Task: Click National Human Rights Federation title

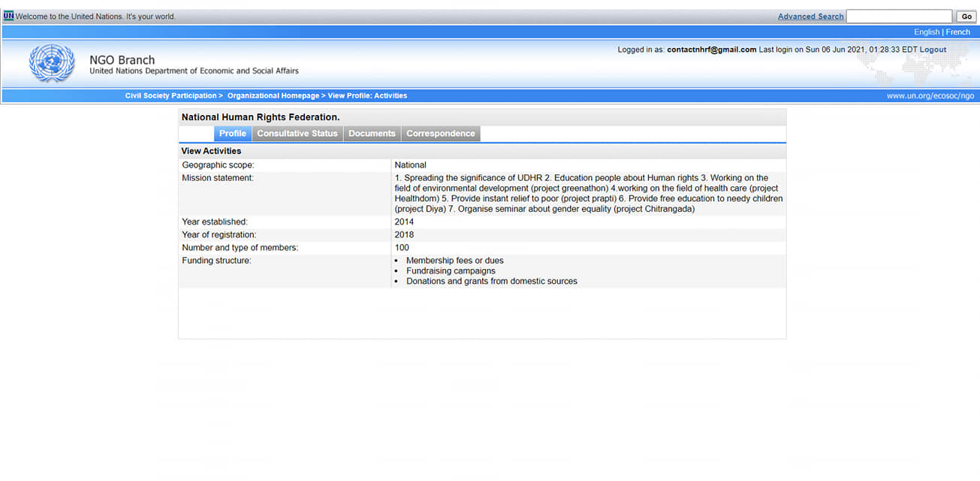Action: pos(261,117)
